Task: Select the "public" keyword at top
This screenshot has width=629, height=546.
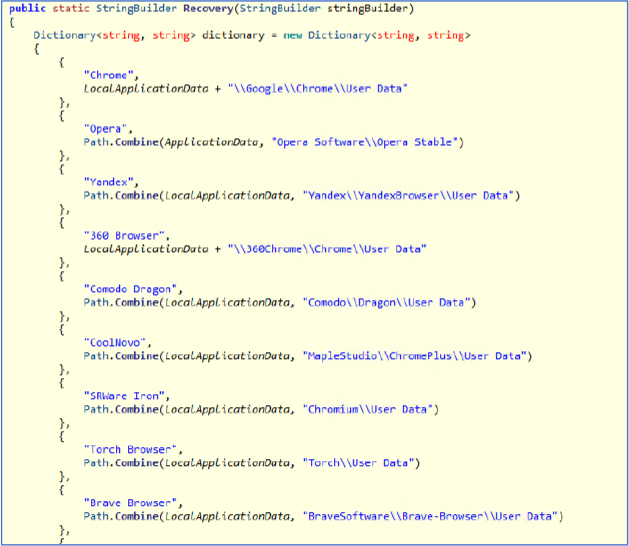Action: tap(27, 8)
